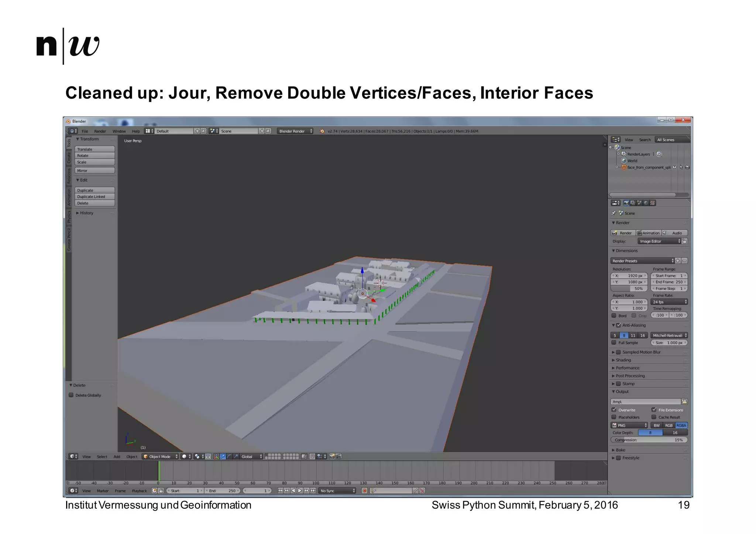Image resolution: width=756 pixels, height=534 pixels.
Task: Open the Render menu in top bar
Action: [100, 131]
